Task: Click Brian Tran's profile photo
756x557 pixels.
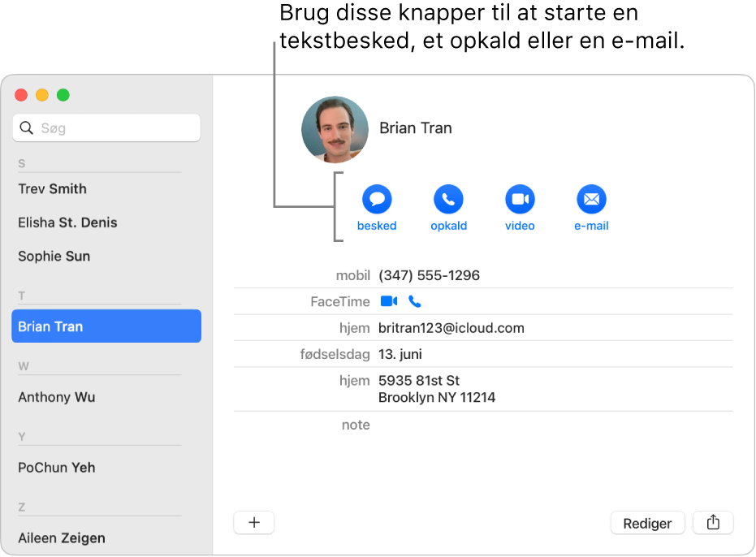Action: (335, 129)
